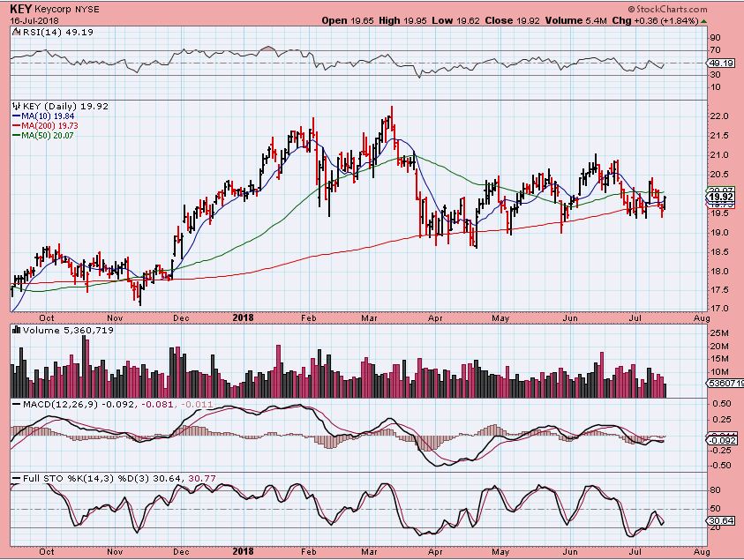Click the Volume 5.4M header value
Viewport: 744px width, 560px height.
tap(576, 20)
